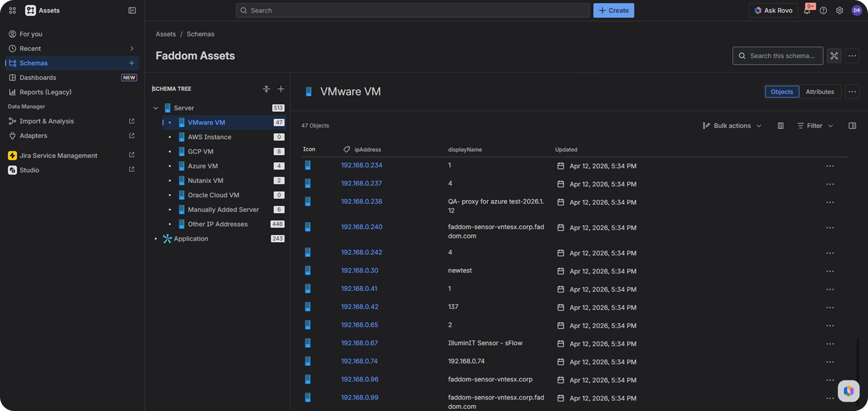Click the Updated column header
Viewport: 868px width, 411px height.
click(566, 150)
